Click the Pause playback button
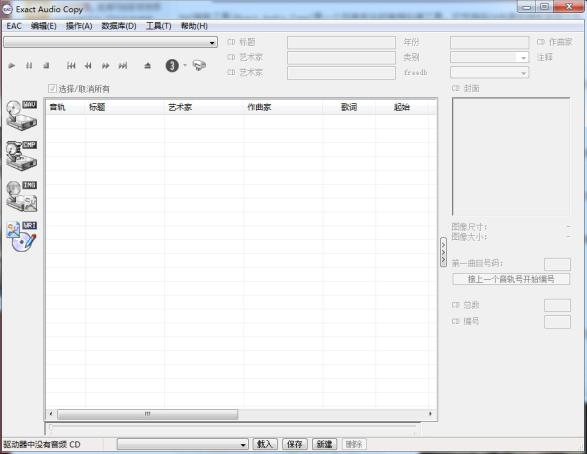The image size is (587, 454). coord(29,65)
